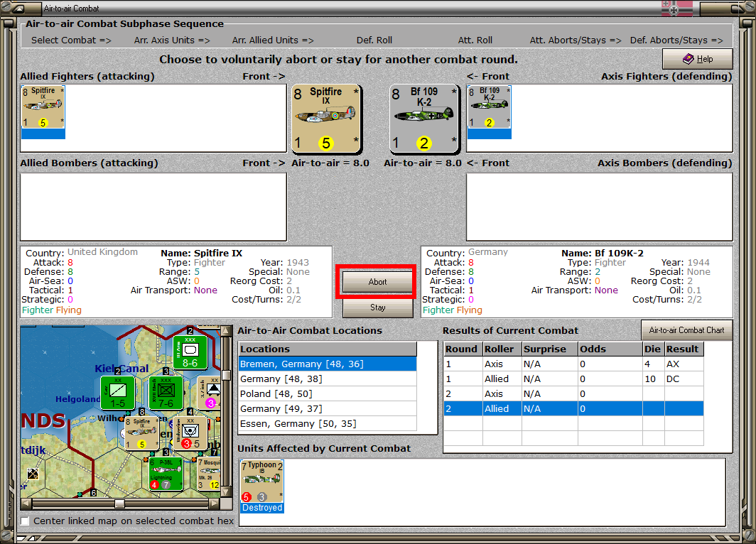The width and height of the screenshot is (756, 544).
Task: Click the 'Name: Spitfire IX' text
Action: pos(202,253)
